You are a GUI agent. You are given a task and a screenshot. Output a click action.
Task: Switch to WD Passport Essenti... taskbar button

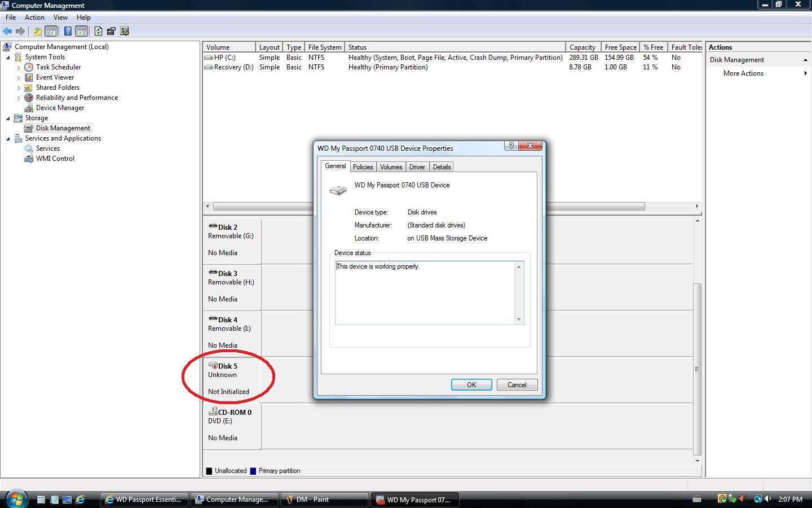point(145,500)
